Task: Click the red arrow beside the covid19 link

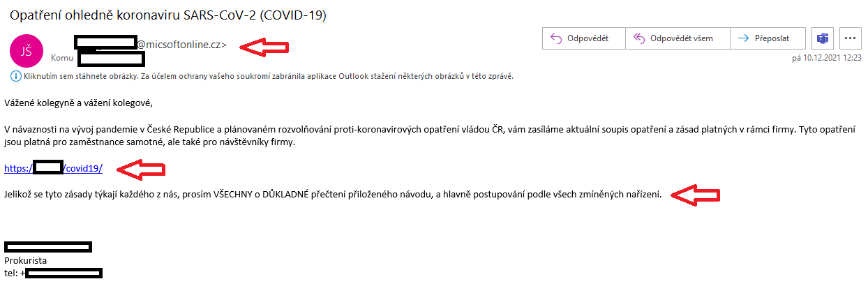Action: click(x=141, y=169)
